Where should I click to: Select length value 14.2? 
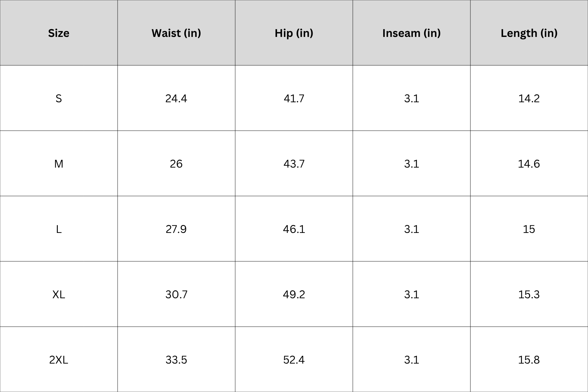pos(529,98)
